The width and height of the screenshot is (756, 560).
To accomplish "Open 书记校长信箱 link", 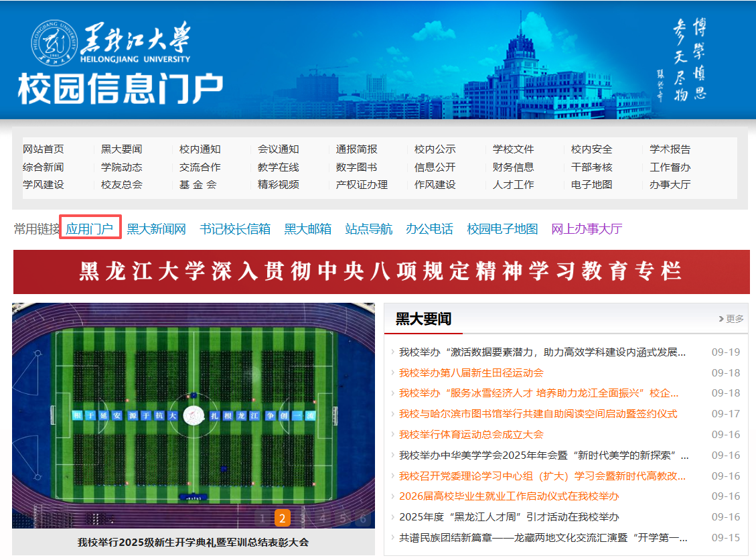I will pos(235,229).
